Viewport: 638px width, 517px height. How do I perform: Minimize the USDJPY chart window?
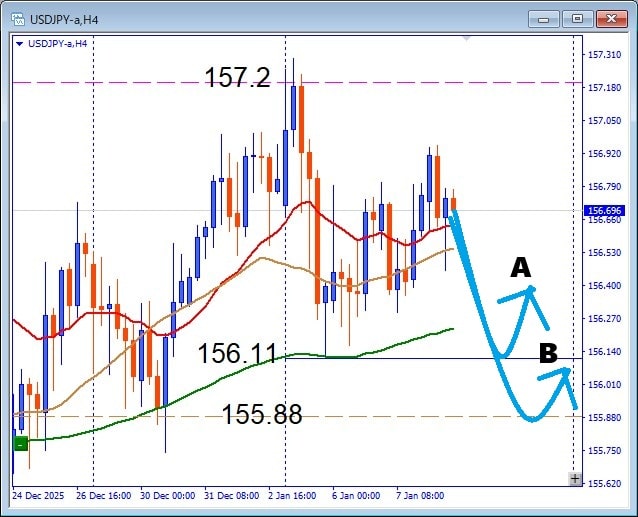[x=544, y=19]
